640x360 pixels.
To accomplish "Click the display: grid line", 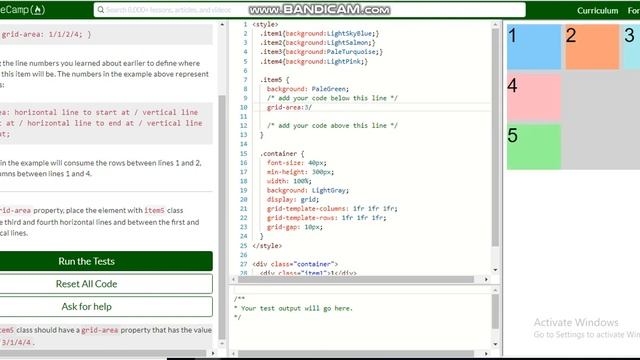I will click(293, 200).
